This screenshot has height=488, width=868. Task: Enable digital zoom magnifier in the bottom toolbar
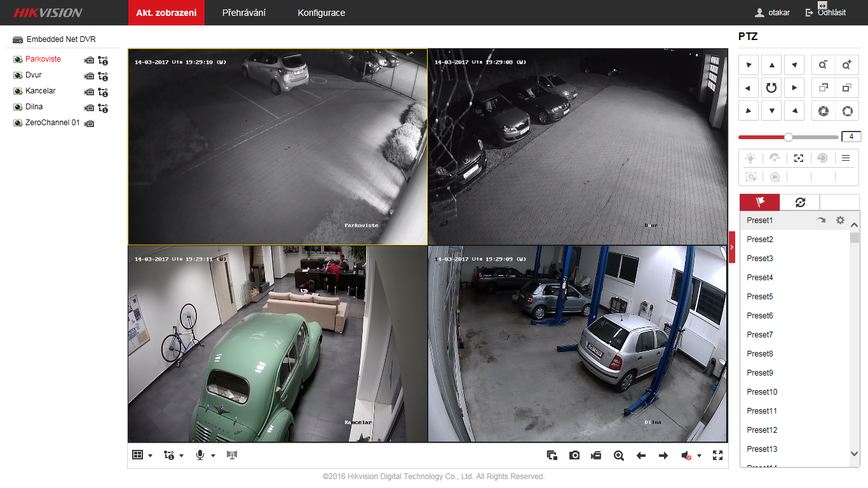618,456
